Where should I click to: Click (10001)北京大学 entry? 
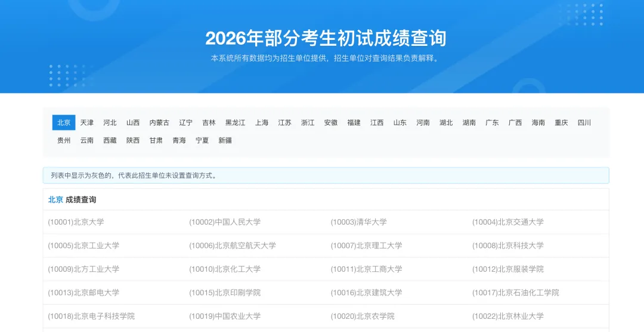coord(76,222)
